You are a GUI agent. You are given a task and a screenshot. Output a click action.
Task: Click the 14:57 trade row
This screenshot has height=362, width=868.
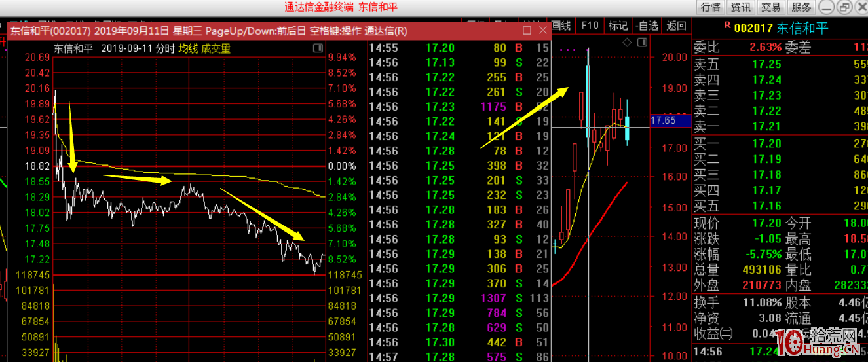(x=459, y=357)
